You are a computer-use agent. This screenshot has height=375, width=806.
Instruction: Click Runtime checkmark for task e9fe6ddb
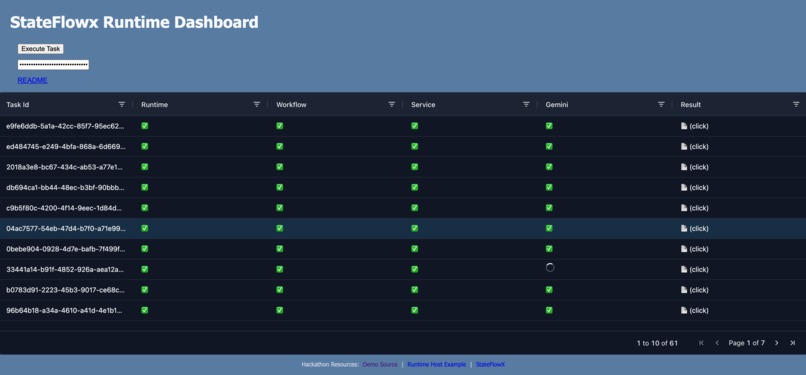tap(144, 125)
